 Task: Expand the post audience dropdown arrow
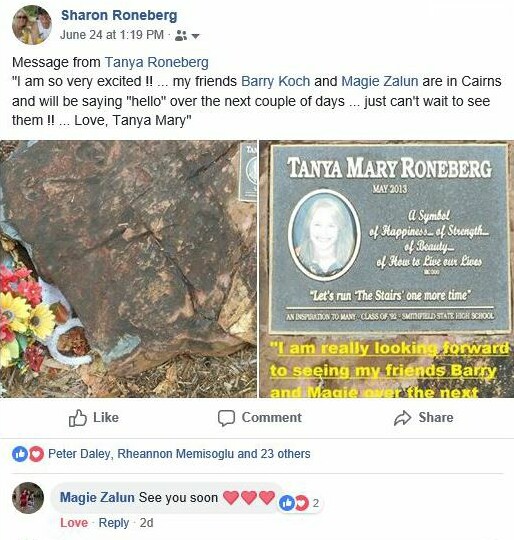[195, 36]
